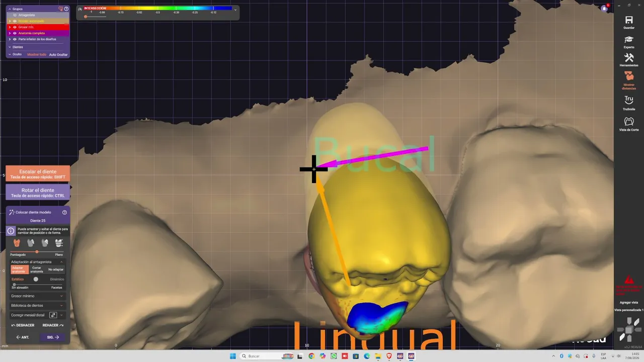Select Cortar anatomía option
The width and height of the screenshot is (644, 362).
37,269
